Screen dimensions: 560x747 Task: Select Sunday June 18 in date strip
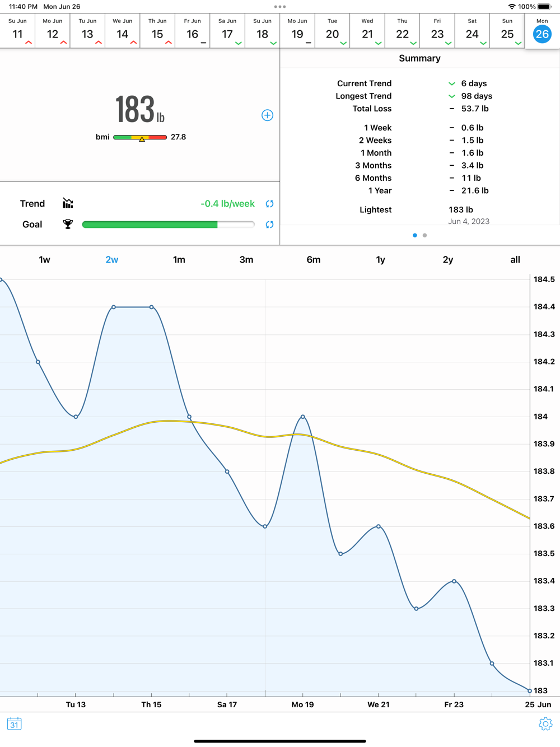pos(263,31)
